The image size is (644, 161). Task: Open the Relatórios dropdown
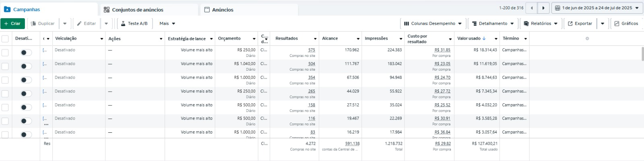coord(541,23)
